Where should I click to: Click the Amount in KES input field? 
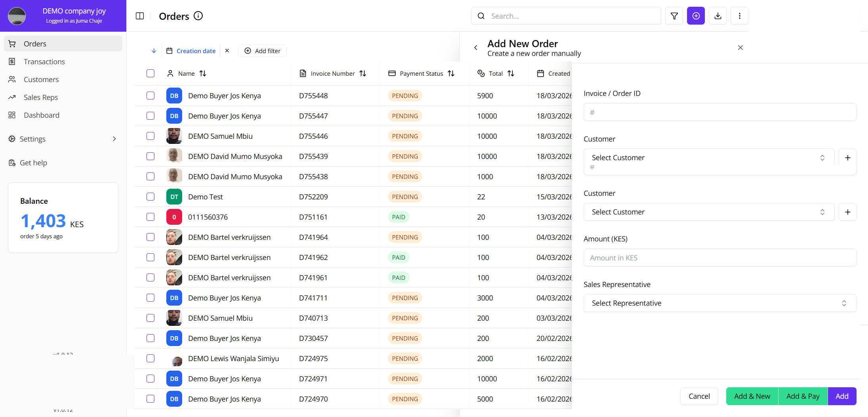click(719, 257)
